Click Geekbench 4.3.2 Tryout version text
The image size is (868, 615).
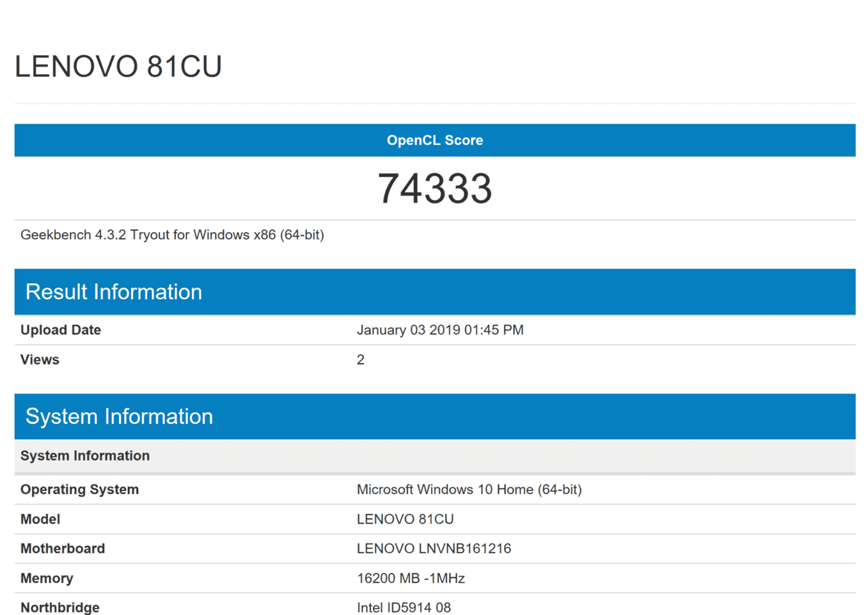172,235
